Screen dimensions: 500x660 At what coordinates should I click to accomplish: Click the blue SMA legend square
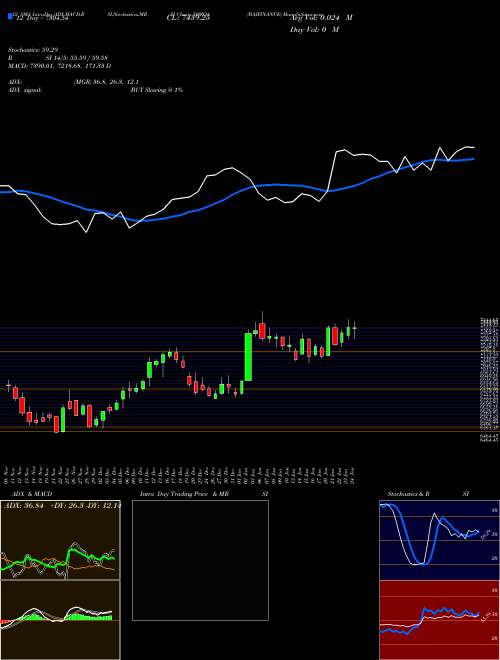point(10,16)
